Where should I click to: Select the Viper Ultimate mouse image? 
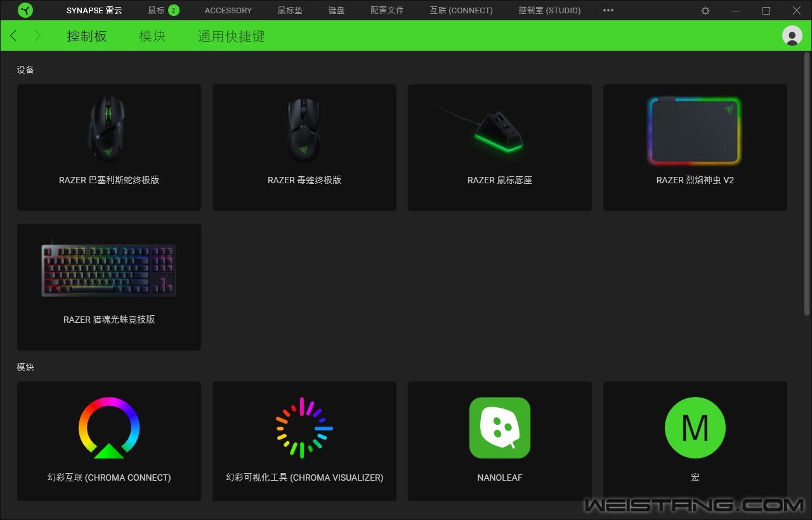click(x=304, y=129)
